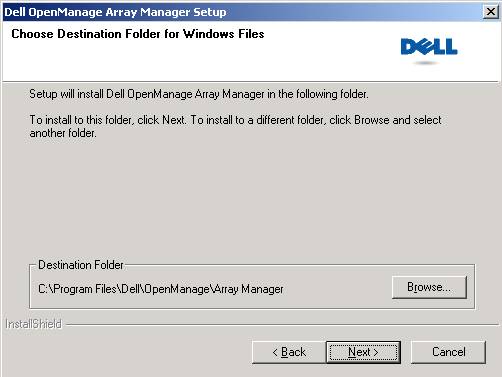Screen dimensions: 502x377
Task: Click the divider line beside InstallShield
Action: 282,324
